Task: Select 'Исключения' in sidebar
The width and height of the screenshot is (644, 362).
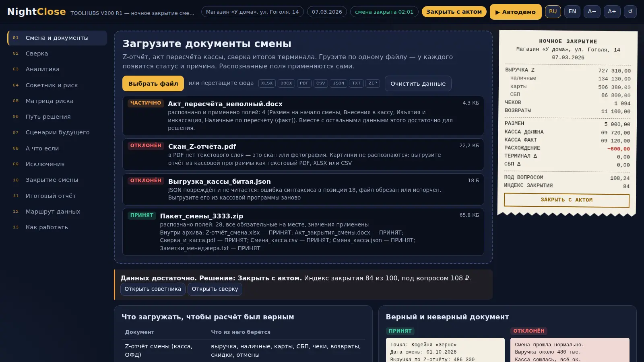Action: (x=57, y=164)
